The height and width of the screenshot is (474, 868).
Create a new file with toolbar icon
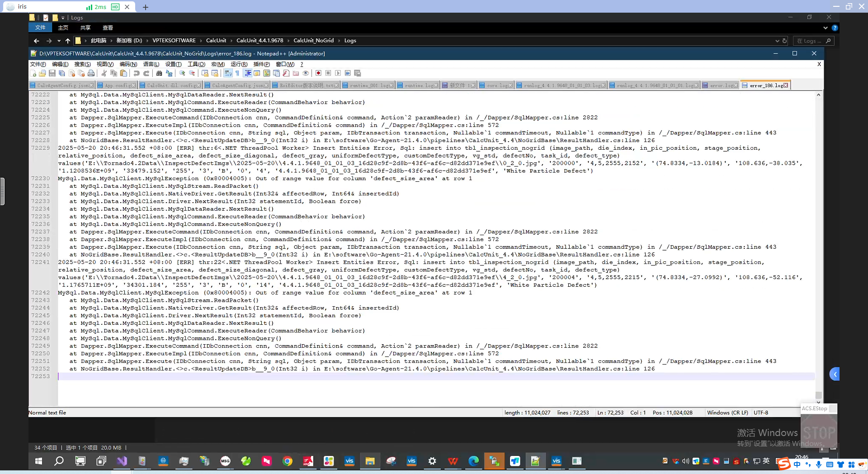tap(33, 73)
